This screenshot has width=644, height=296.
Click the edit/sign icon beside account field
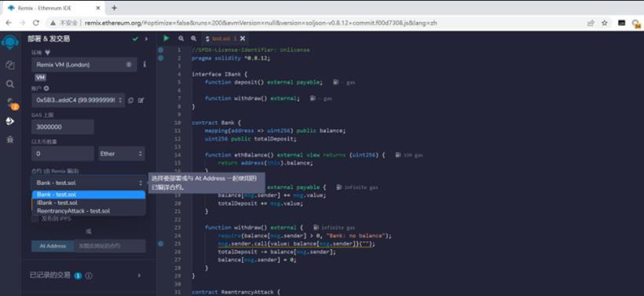pyautogui.click(x=141, y=100)
